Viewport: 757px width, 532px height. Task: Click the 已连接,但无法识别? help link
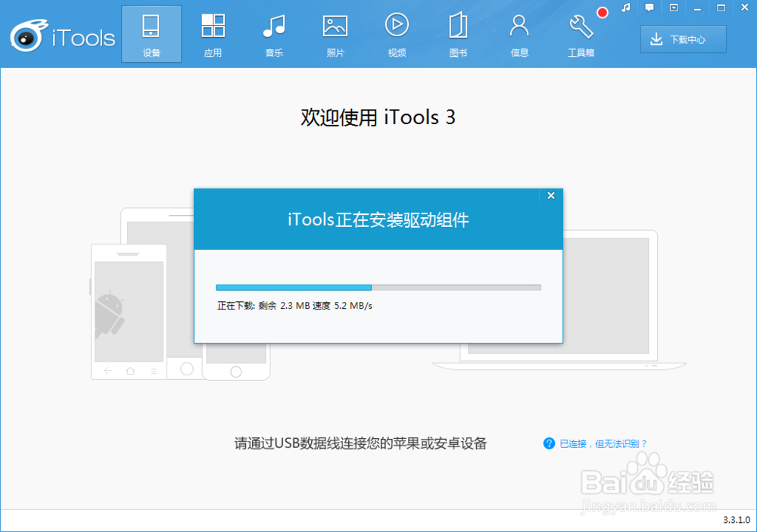point(603,443)
